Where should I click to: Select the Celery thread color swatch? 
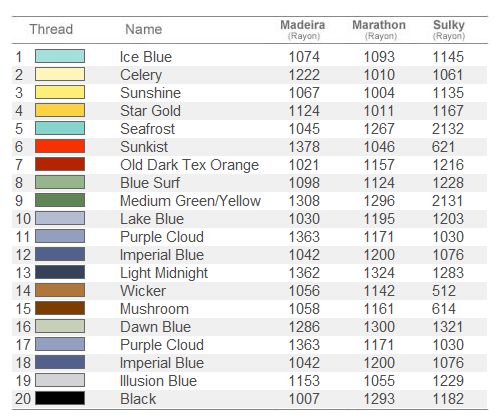pos(60,74)
